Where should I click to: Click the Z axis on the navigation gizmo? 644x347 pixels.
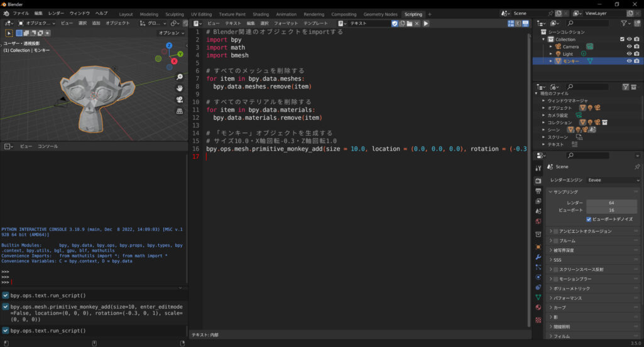[169, 46]
